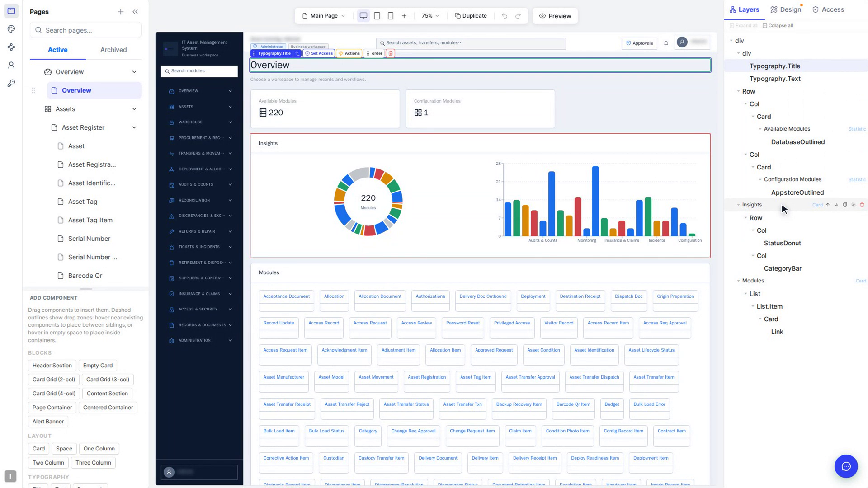Screen dimensions: 868x488
Task: Delete Typography.Title using red trash icon
Action: pos(391,53)
